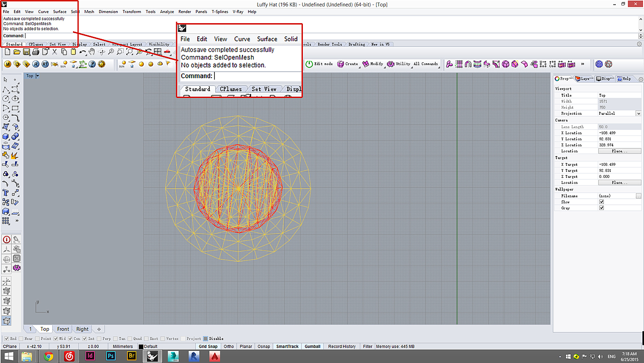Click the X Location camera field

tap(619, 133)
